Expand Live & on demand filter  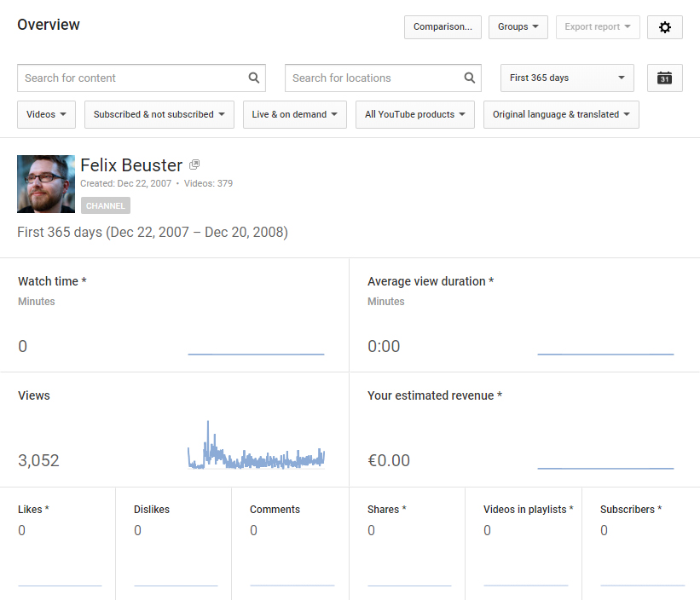point(294,114)
